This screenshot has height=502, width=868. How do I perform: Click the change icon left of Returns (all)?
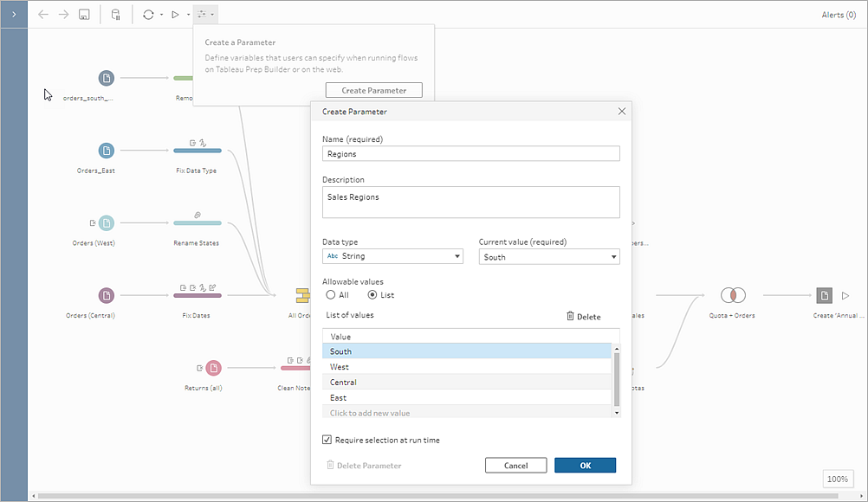point(200,368)
